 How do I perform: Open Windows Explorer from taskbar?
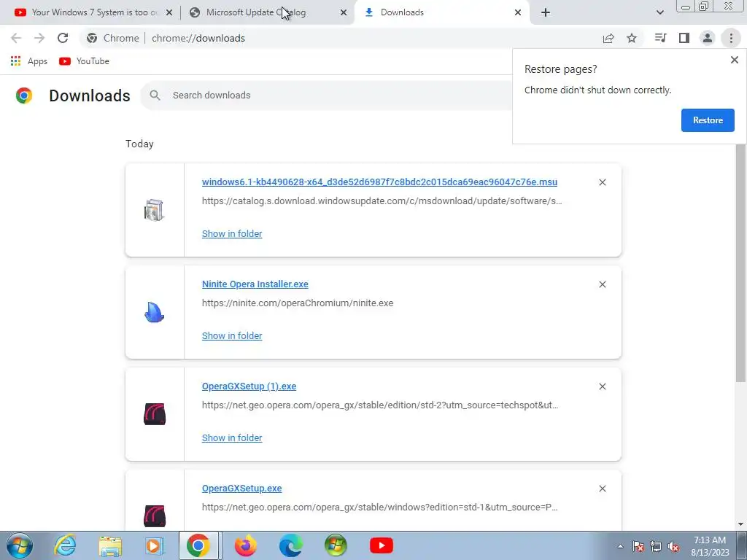110,545
